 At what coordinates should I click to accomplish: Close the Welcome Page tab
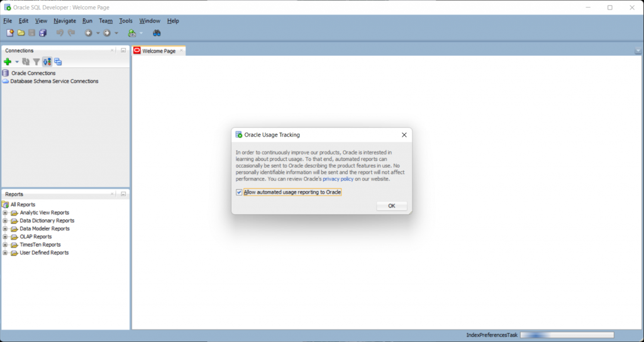[181, 50]
